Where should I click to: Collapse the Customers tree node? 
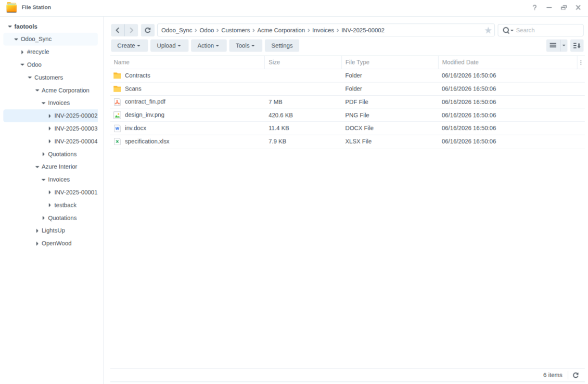[30, 78]
